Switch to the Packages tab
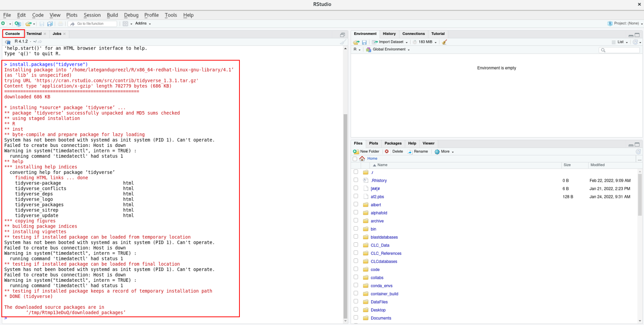This screenshot has height=325, width=644. [393, 144]
